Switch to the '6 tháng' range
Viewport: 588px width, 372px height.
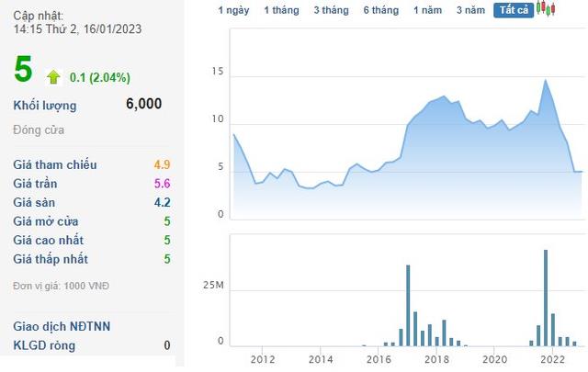click(380, 10)
